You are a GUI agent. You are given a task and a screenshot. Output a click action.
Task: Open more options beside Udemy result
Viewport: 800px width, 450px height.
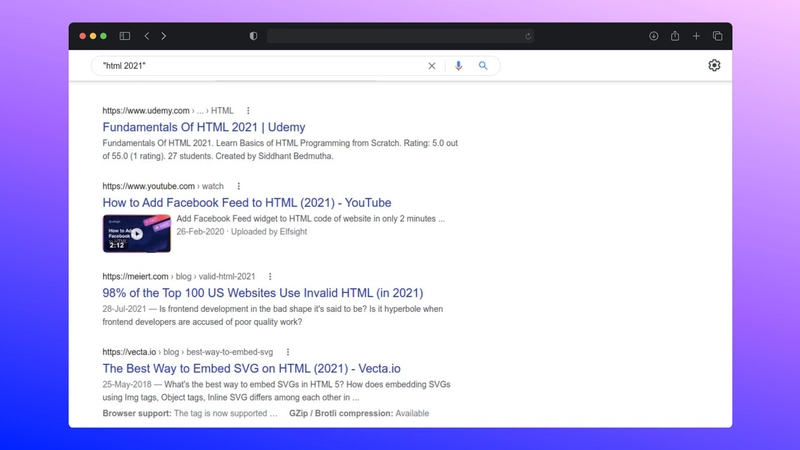[x=248, y=111]
